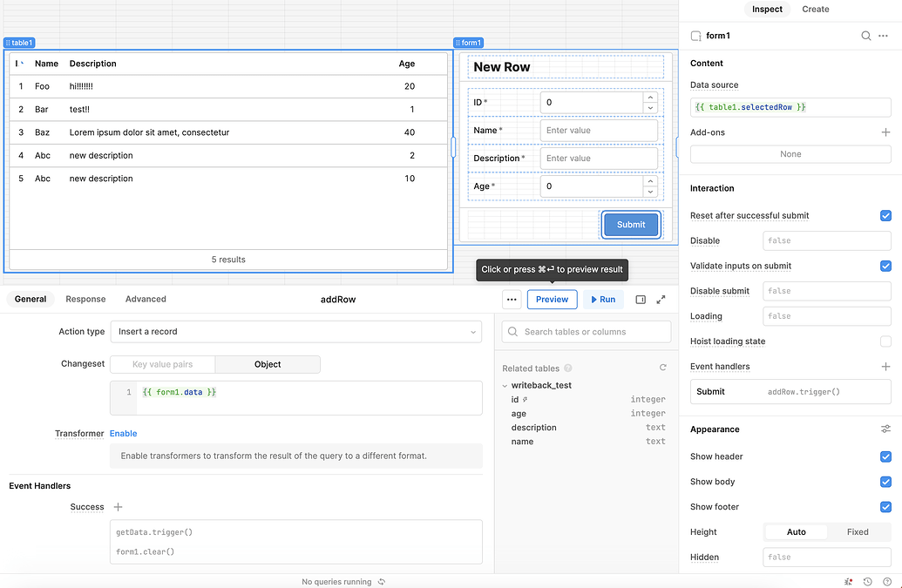Open Appearance section settings icon
Viewport: 902px width, 588px height.
coord(885,429)
